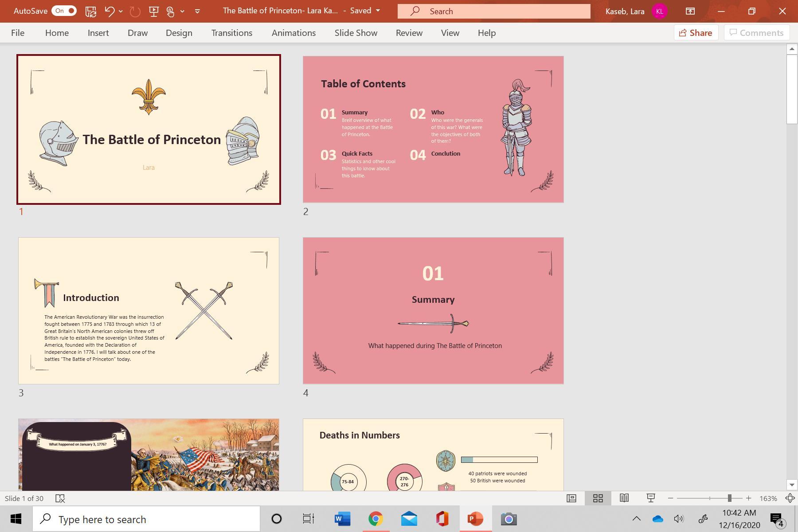Open the Design ribbon tab
The width and height of the screenshot is (798, 532).
pos(179,33)
